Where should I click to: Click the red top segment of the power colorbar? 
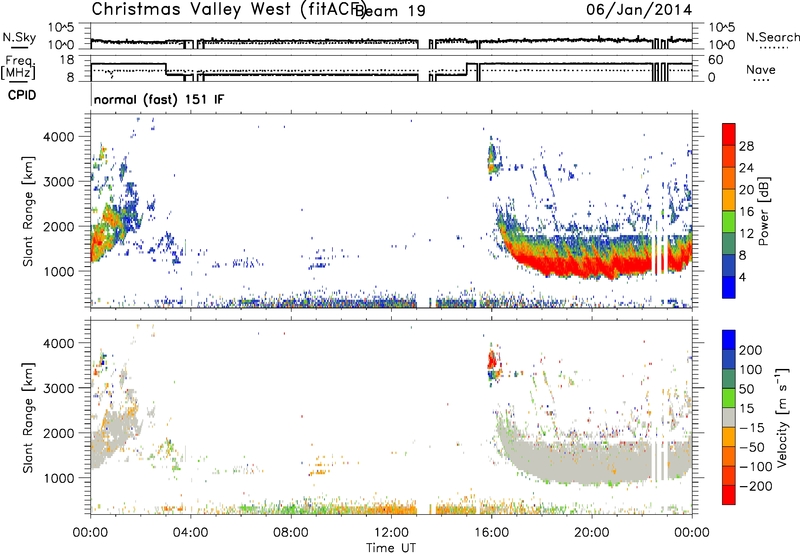click(x=729, y=134)
